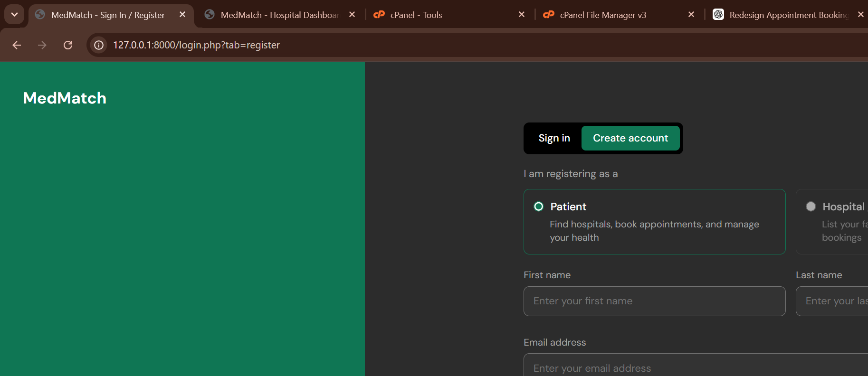
Task: Switch to the Sign in form
Action: point(554,138)
